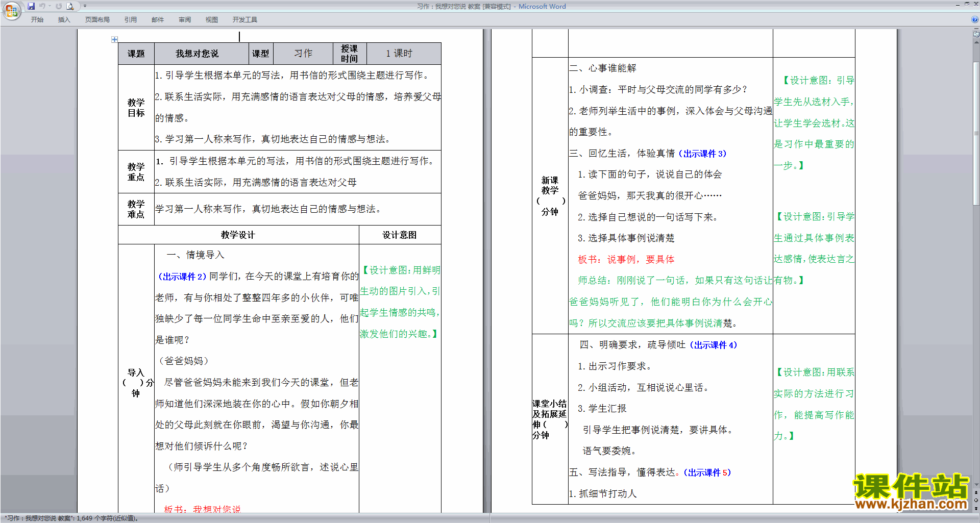Image resolution: width=980 pixels, height=523 pixels.
Task: Click the green text 激发他们的兴趣。】
Action: pyautogui.click(x=399, y=334)
